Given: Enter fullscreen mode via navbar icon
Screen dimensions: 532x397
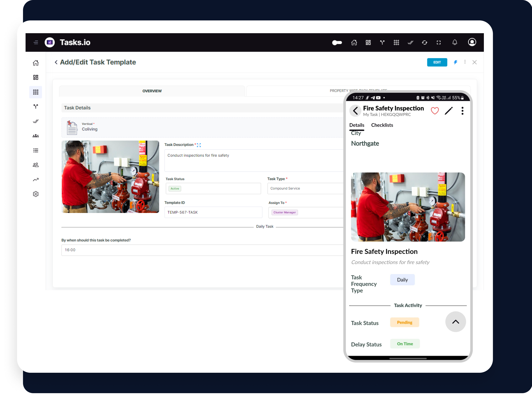Looking at the screenshot, I should [439, 43].
